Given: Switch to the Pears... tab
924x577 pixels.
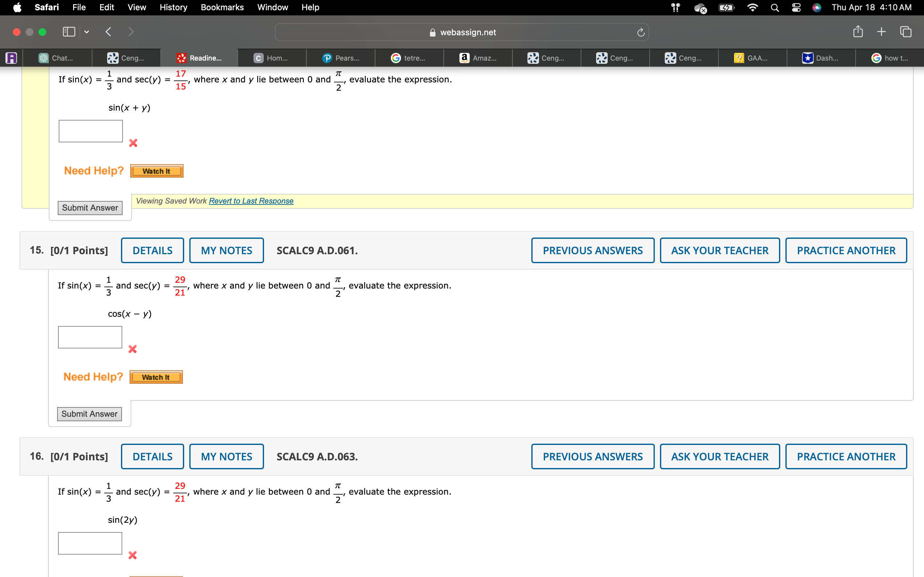Looking at the screenshot, I should 341,58.
